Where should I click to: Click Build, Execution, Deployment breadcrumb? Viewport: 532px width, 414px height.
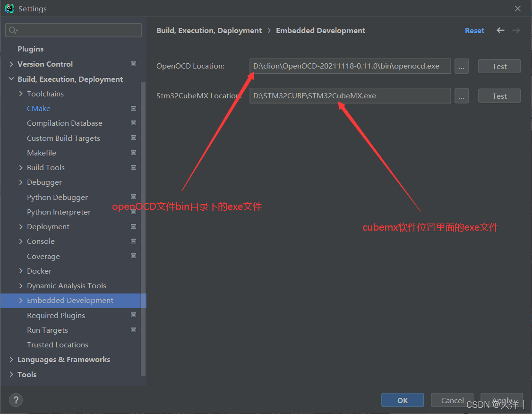pos(209,31)
